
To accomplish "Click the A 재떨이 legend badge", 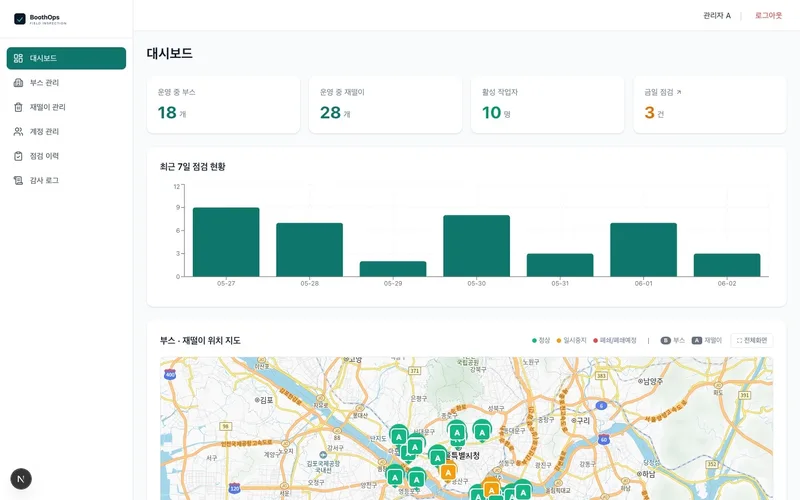I will [697, 341].
